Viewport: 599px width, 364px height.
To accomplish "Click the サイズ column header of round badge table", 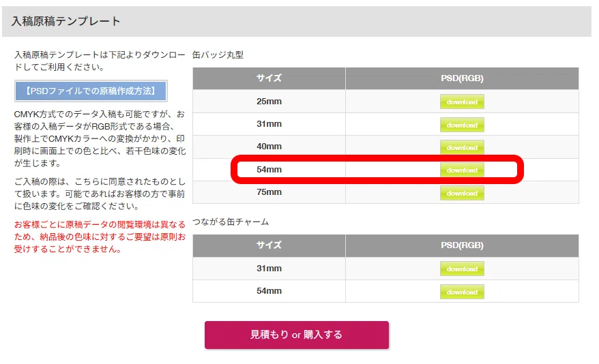I will (269, 78).
